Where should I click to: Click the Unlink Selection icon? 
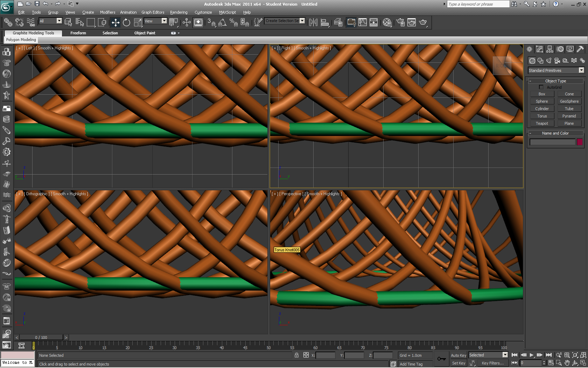(19, 22)
